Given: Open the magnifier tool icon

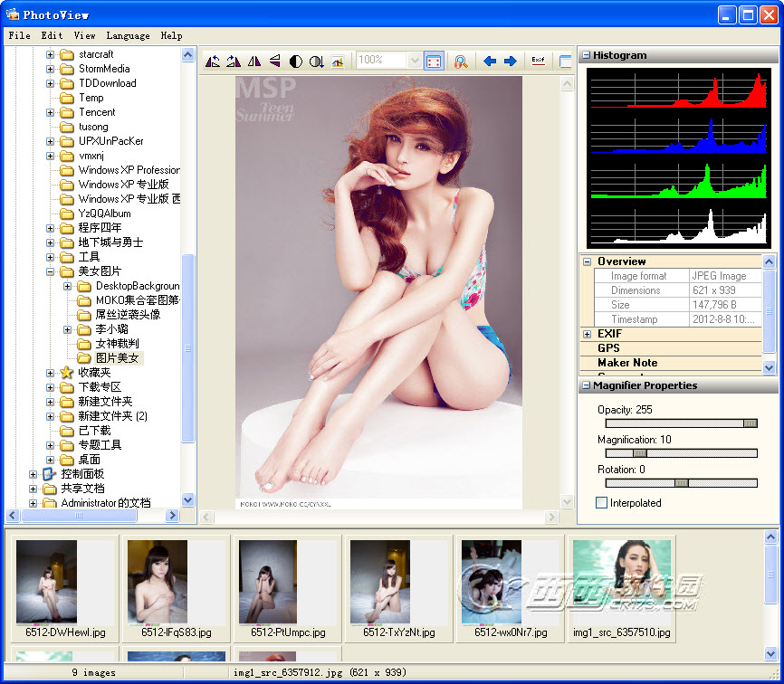Looking at the screenshot, I should click(x=461, y=62).
